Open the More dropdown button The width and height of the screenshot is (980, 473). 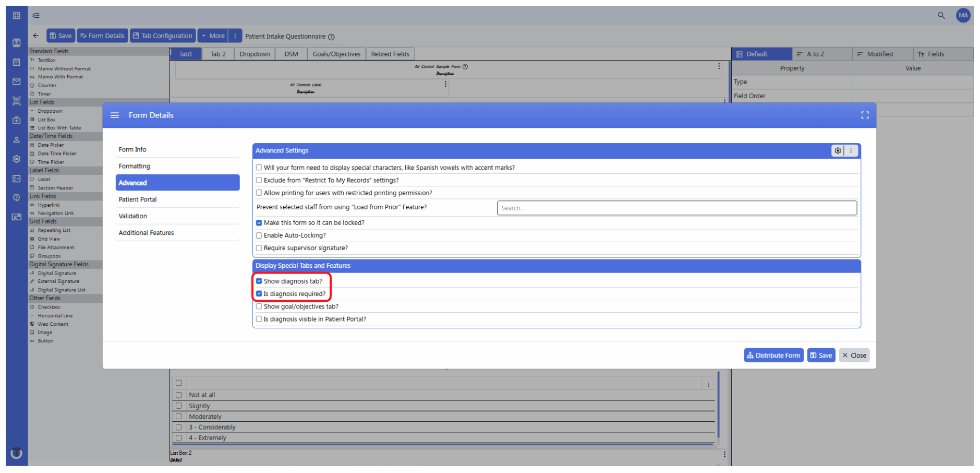coord(213,36)
